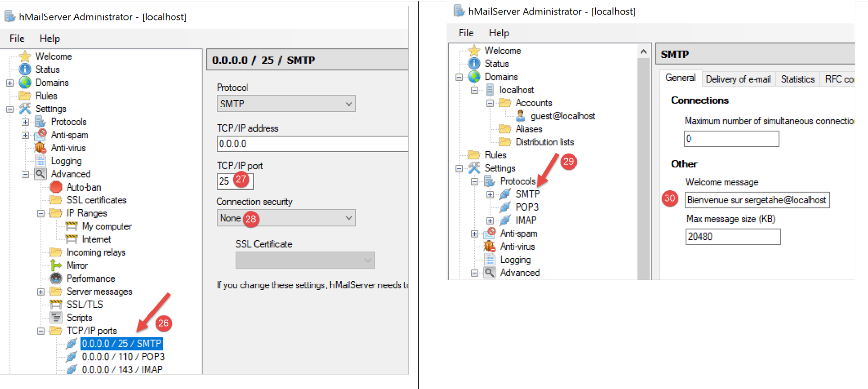Click the Scripts icon in left tree
This screenshot has width=868, height=389.
[56, 318]
